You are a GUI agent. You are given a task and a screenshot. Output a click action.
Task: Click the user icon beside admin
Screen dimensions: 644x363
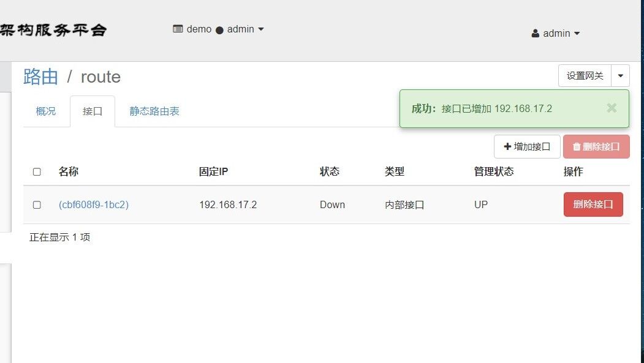tap(535, 34)
